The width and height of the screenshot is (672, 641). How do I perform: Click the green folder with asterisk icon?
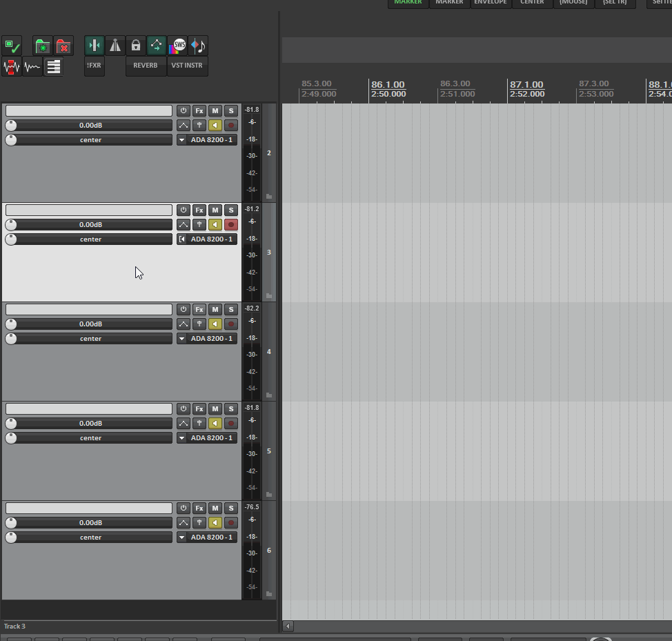[42, 46]
